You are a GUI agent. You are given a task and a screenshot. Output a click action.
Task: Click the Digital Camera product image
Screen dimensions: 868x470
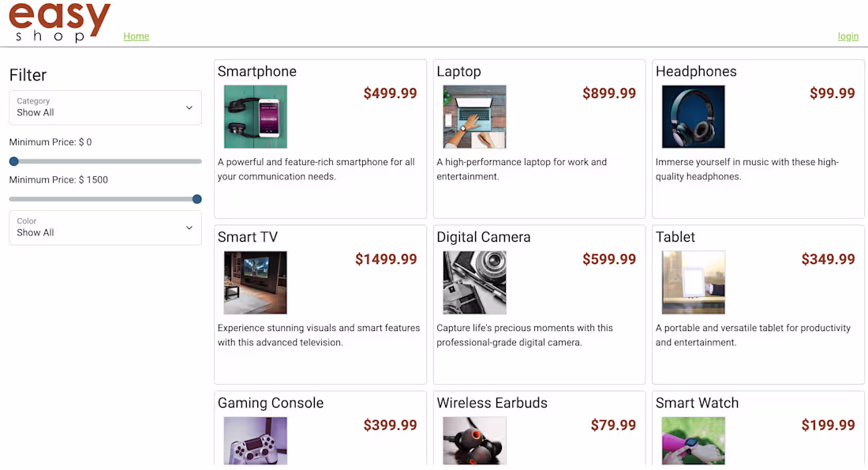pyautogui.click(x=473, y=282)
